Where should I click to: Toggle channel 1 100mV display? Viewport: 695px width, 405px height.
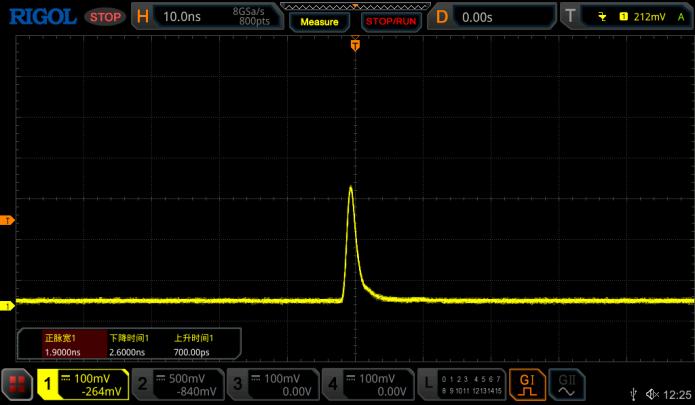83,384
